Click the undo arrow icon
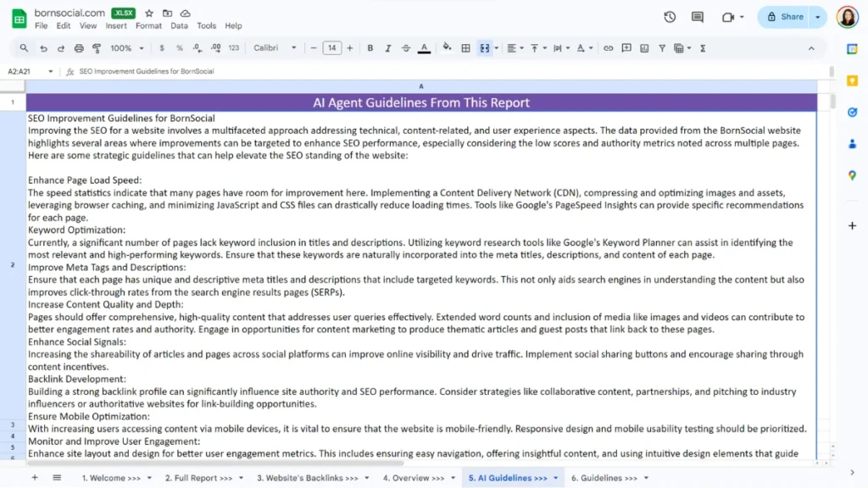868x488 pixels. click(x=42, y=48)
